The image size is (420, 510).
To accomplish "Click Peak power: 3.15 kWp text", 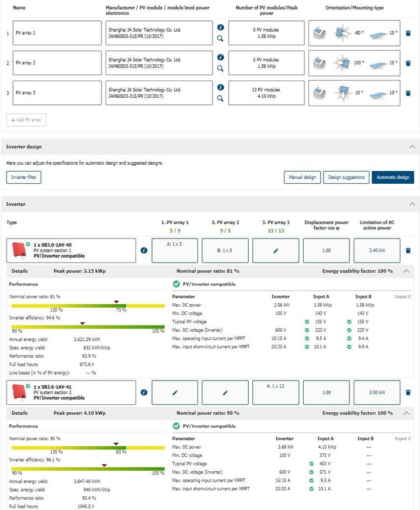I will (x=79, y=271).
